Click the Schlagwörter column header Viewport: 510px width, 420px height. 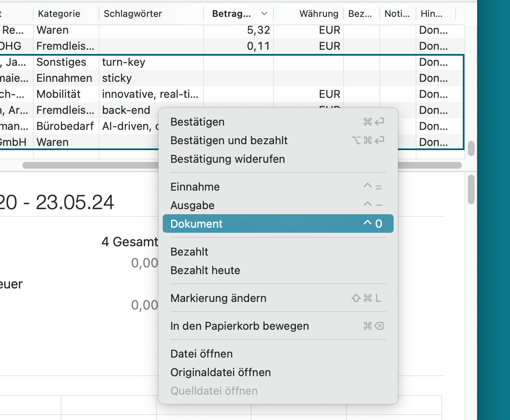[133, 14]
